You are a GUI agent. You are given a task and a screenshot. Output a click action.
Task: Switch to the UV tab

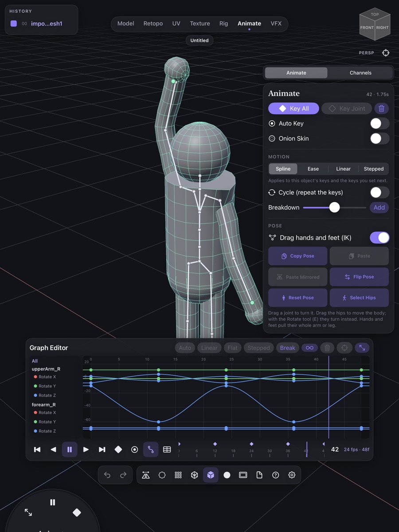(x=176, y=23)
